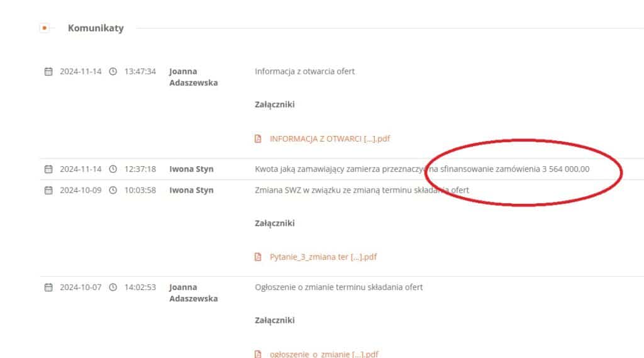Viewport: 644px width, 358px height.
Task: Click "Ogłoszenie o zmianie terminu składania ofert"
Action: (x=338, y=288)
